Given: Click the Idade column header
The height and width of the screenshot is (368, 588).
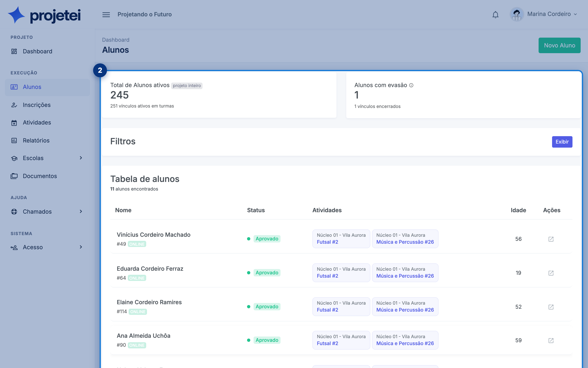Looking at the screenshot, I should 518,210.
